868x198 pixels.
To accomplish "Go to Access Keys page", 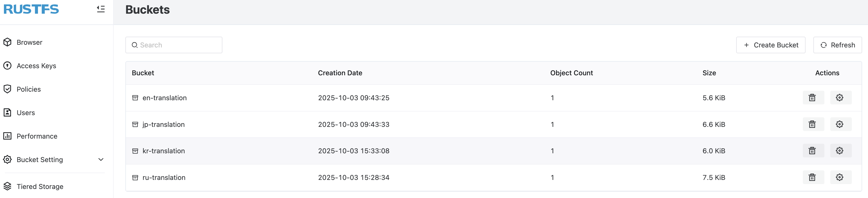I will tap(36, 66).
